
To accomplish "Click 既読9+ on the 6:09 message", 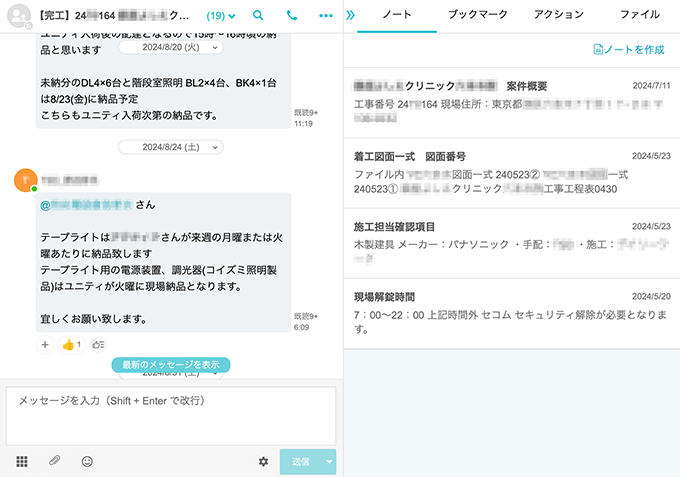I will [x=306, y=316].
